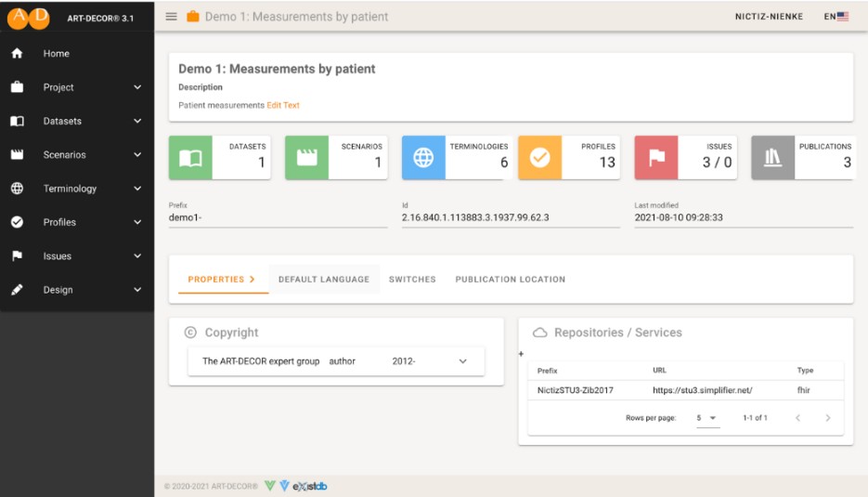Expand the Project menu in sidebar
Viewport: 868px width, 497px height.
pos(137,88)
